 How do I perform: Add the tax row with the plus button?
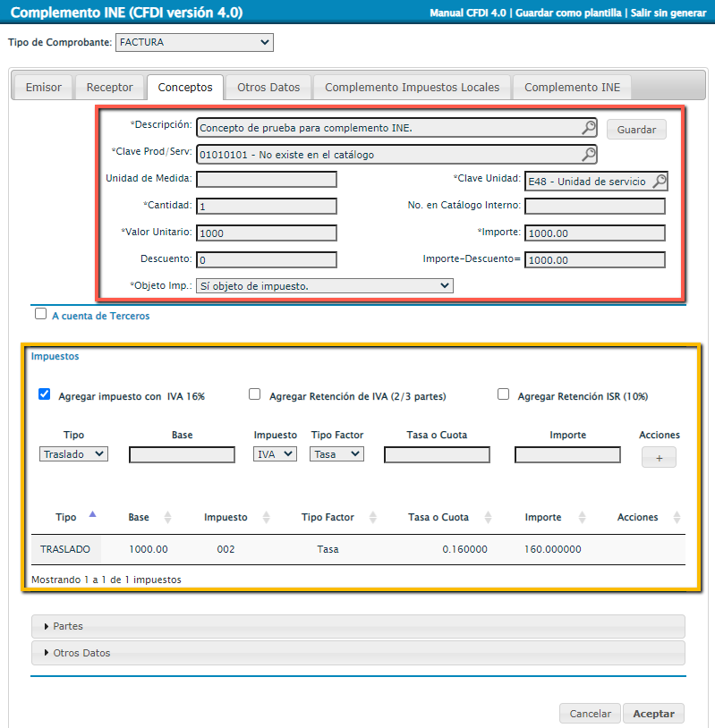[659, 457]
